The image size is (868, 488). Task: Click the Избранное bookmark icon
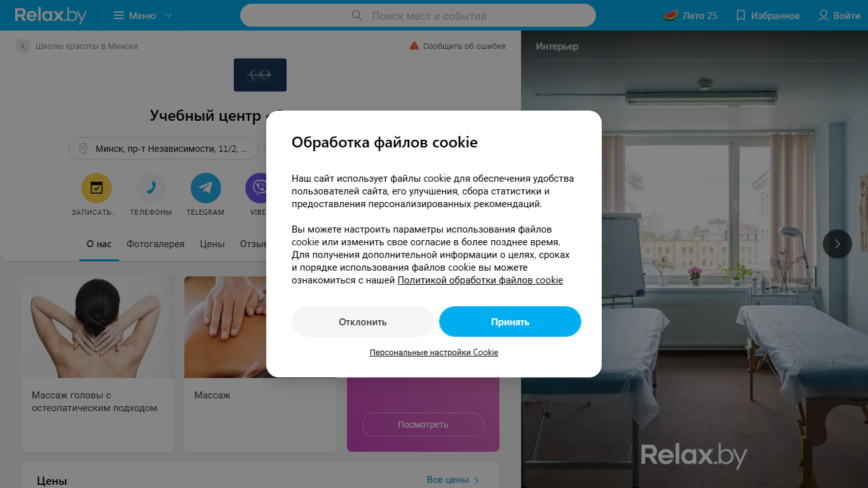pyautogui.click(x=740, y=15)
